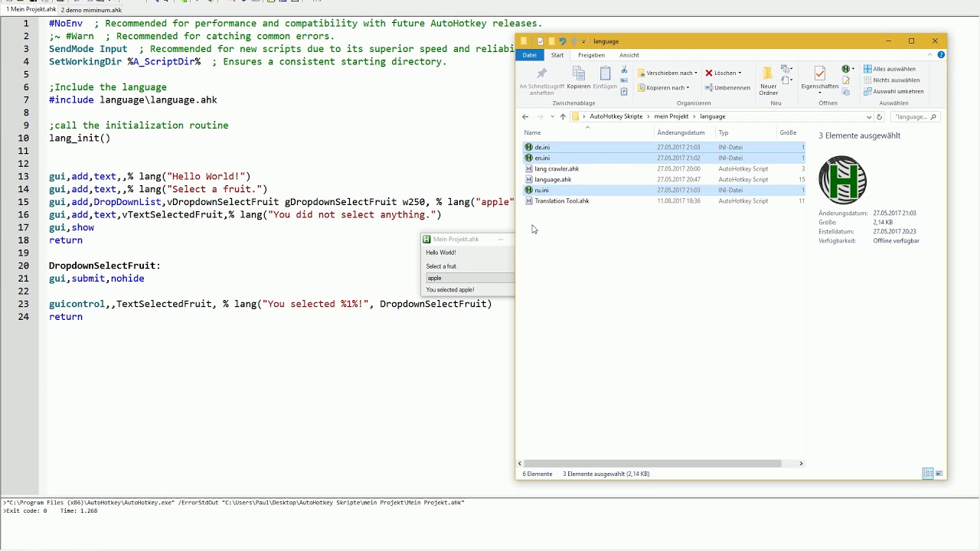Click the Explorer search field
Viewport: 980px width, 551px height.
coord(915,117)
